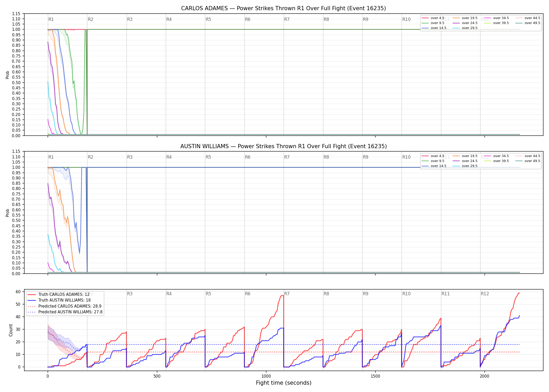The height and width of the screenshot is (392, 549).
Task: Click the 'Fight time (seconds)' axis label
Action: (284, 383)
